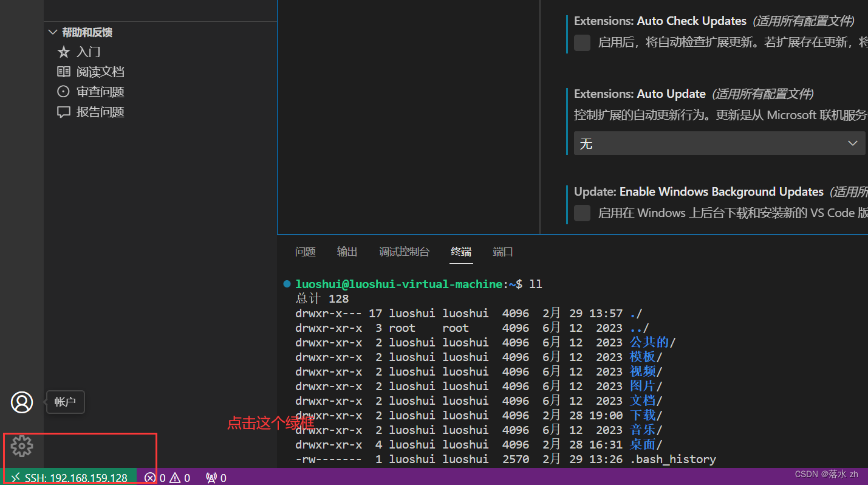This screenshot has width=868, height=485.
Task: Open the Auto Update dropdown showing 无
Action: (720, 143)
